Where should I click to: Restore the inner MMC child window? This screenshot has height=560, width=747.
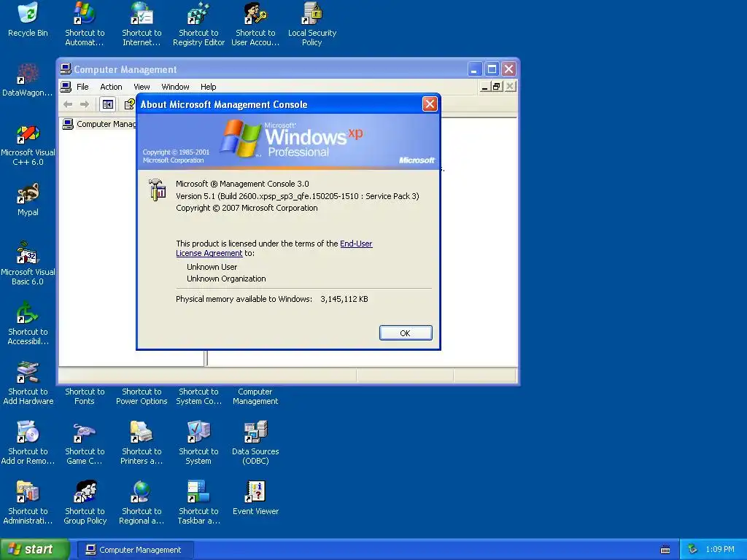(497, 86)
